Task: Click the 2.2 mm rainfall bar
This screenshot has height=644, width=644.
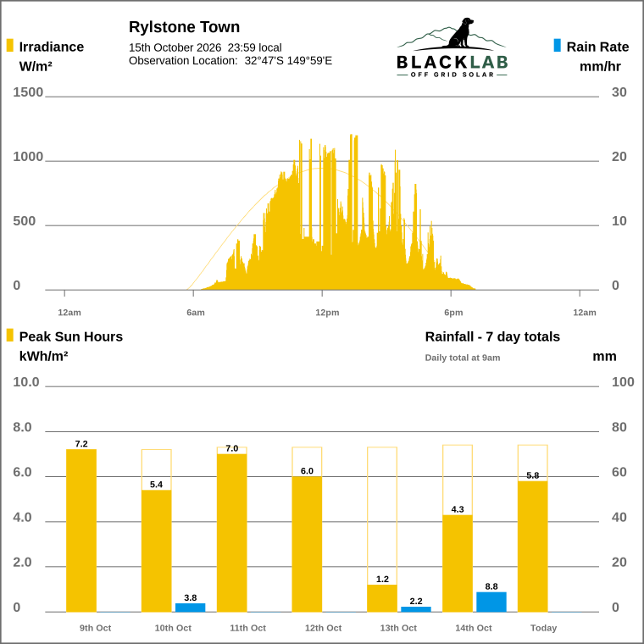Action: click(x=416, y=609)
